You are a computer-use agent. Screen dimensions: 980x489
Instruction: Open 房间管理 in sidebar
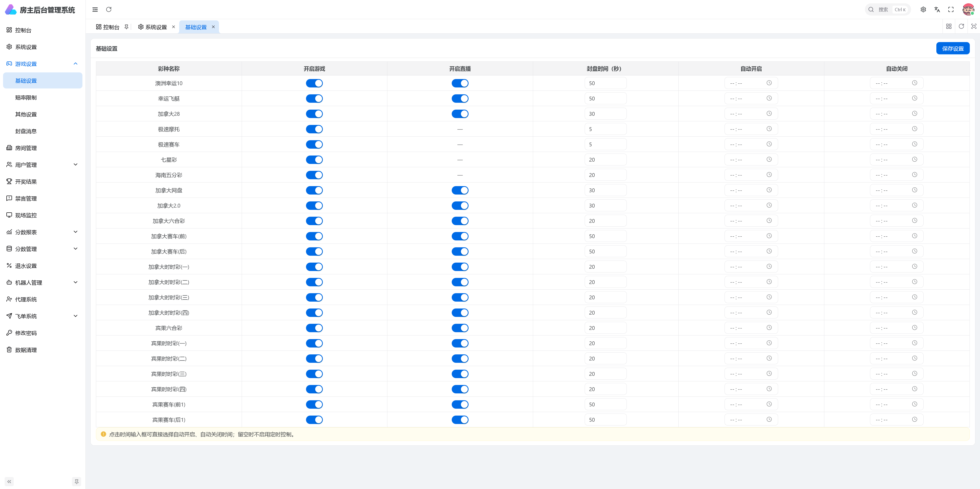point(43,148)
